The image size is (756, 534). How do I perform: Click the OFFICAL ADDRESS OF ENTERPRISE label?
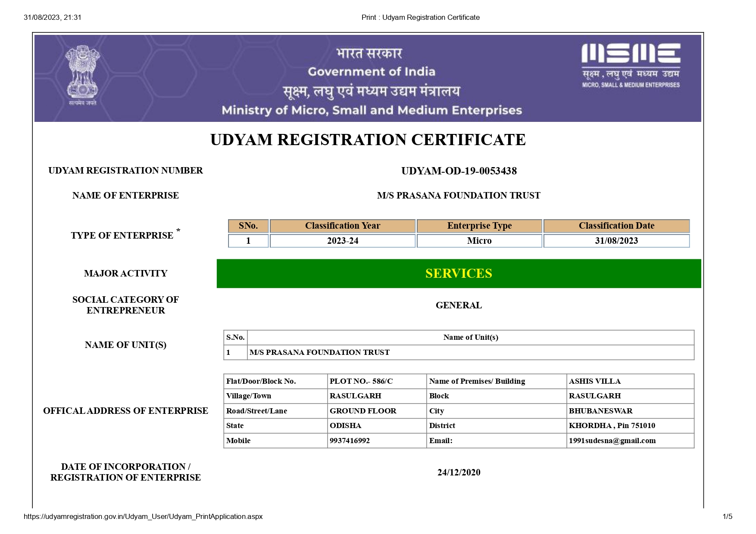[x=125, y=411]
